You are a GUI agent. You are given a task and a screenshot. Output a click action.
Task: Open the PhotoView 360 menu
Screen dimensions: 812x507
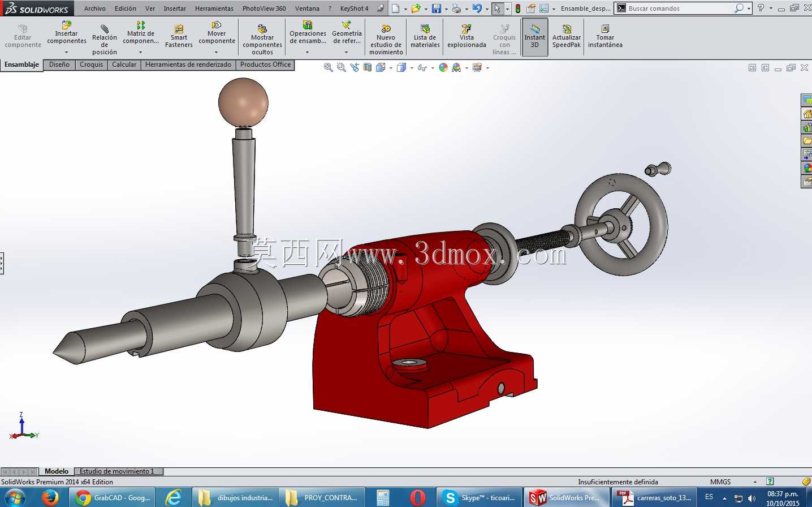[264, 8]
